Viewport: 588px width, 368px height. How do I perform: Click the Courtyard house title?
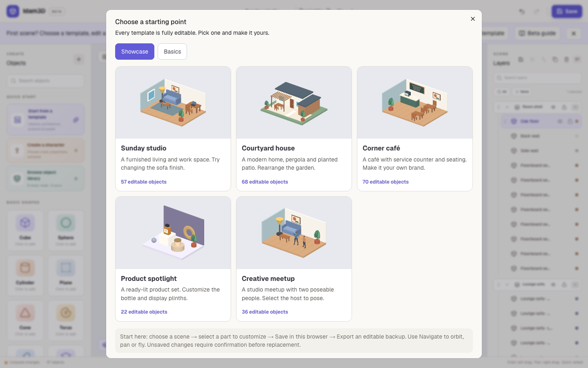point(268,148)
